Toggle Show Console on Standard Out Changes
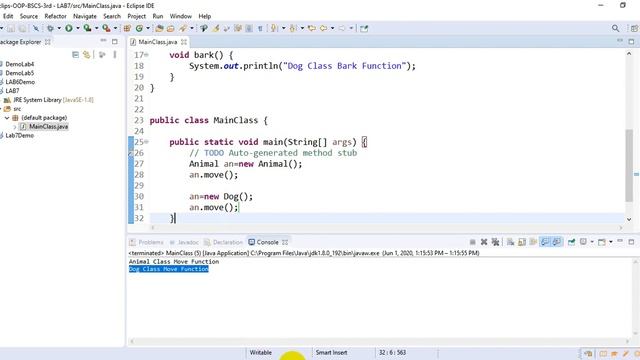 pyautogui.click(x=545, y=242)
